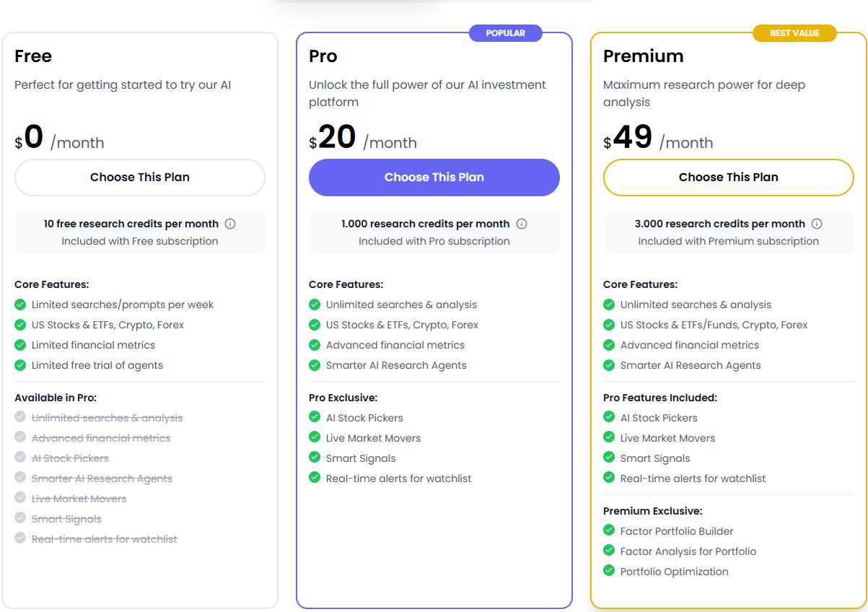
Task: Click the checkmark next to Smart Signals in Premium
Action: (x=609, y=458)
